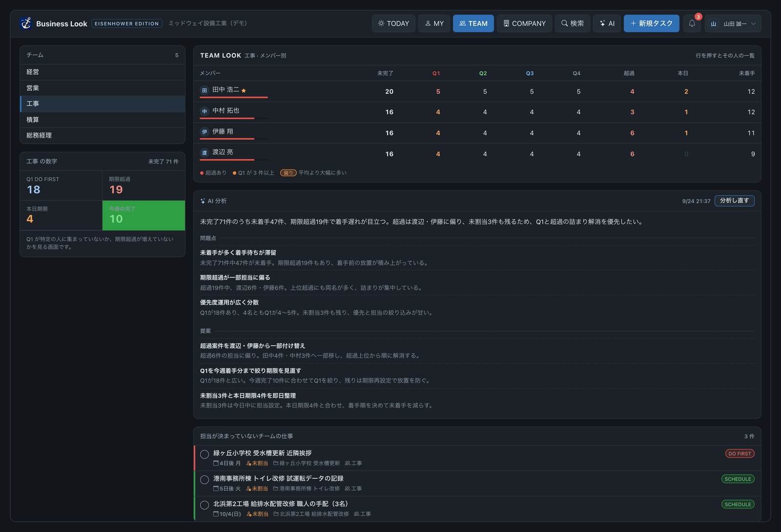Click the calendar icon on 緑ヶ丘小学校 task

[216, 463]
